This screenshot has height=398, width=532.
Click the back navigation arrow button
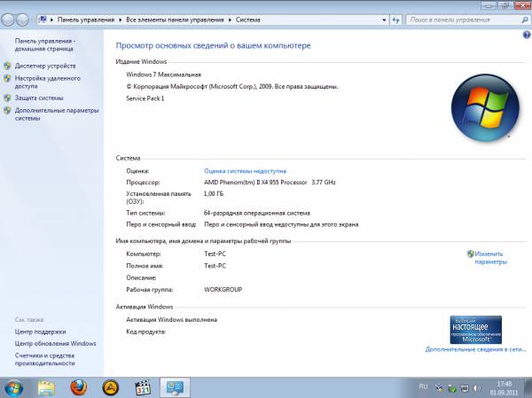(8, 20)
